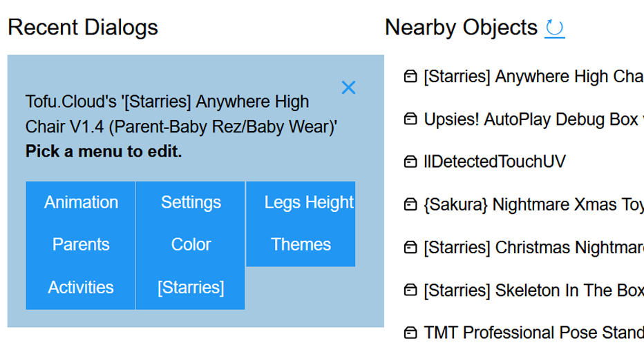644x345 pixels.
Task: Click the object icon beside Upsies! AutoPlay
Action: 410,119
